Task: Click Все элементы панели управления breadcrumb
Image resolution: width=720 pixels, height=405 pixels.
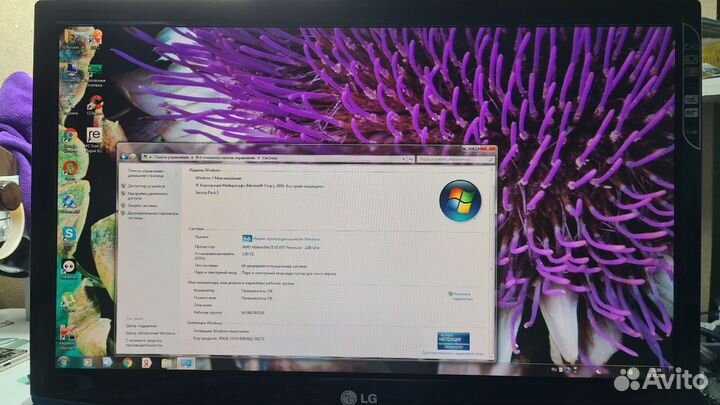Action: (225, 157)
